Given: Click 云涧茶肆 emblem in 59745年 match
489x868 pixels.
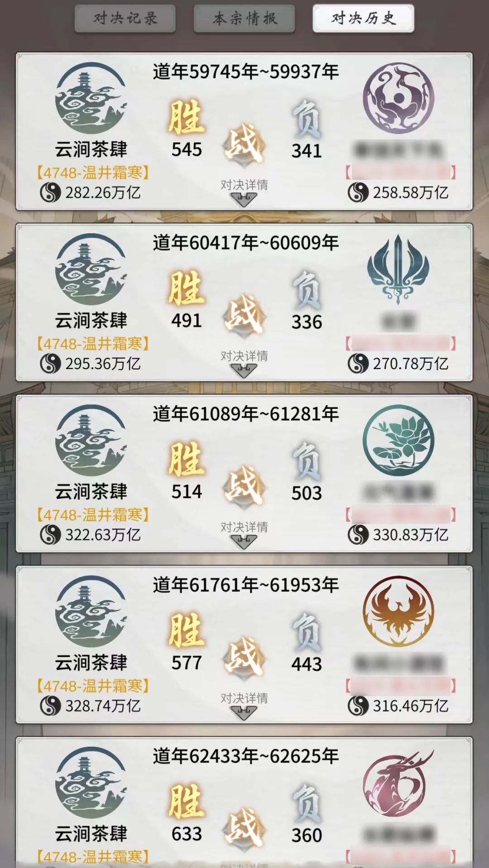Looking at the screenshot, I should (91, 98).
